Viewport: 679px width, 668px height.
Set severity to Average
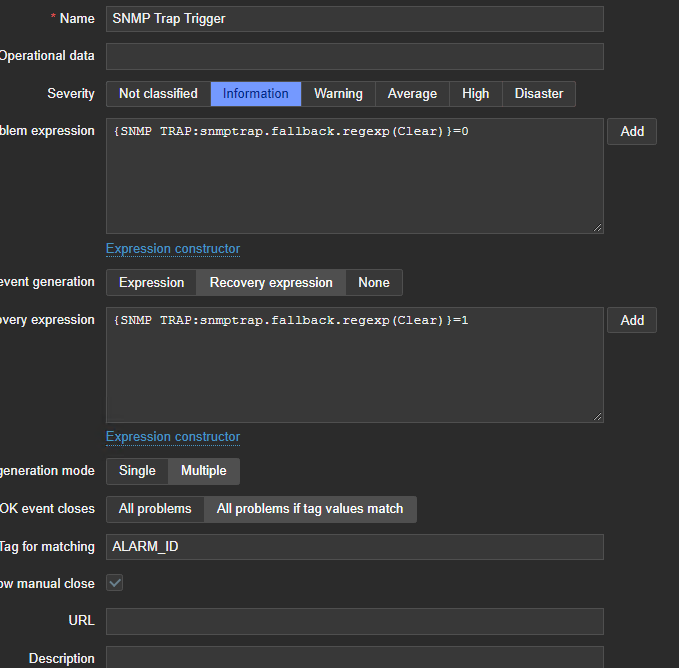coord(412,94)
